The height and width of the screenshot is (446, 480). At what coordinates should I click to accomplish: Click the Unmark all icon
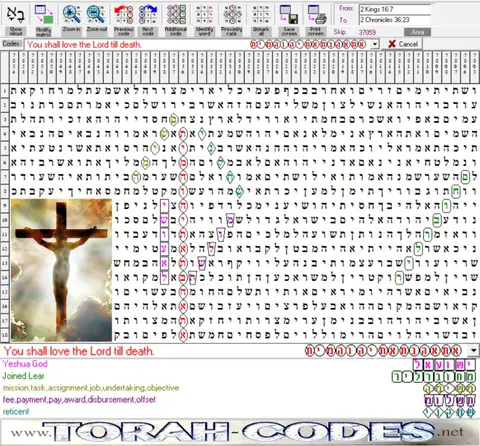[261, 15]
